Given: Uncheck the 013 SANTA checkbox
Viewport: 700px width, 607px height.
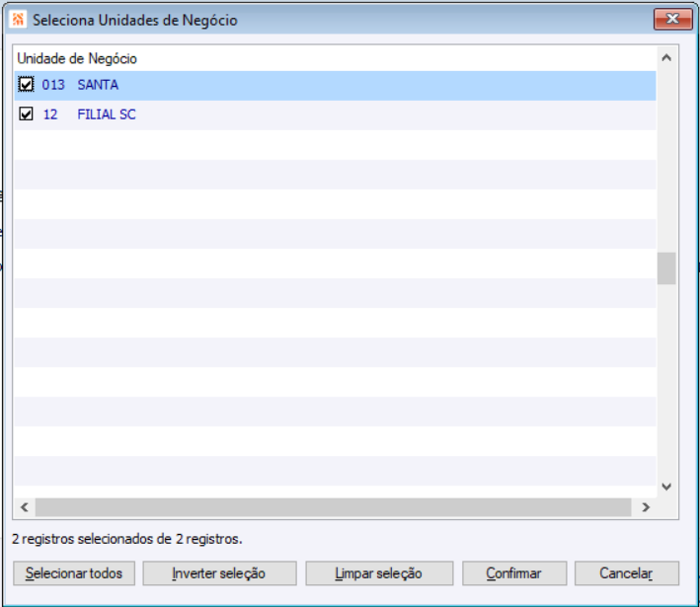Looking at the screenshot, I should [26, 84].
